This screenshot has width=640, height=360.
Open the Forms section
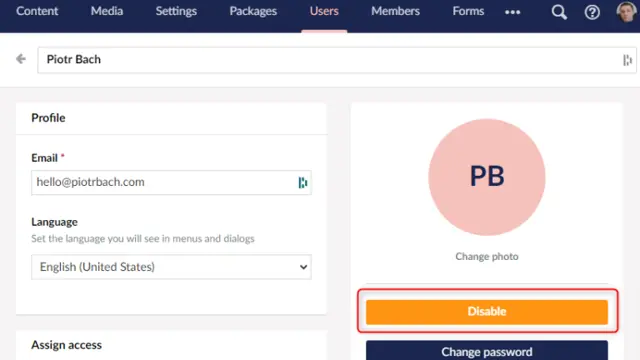(x=468, y=11)
